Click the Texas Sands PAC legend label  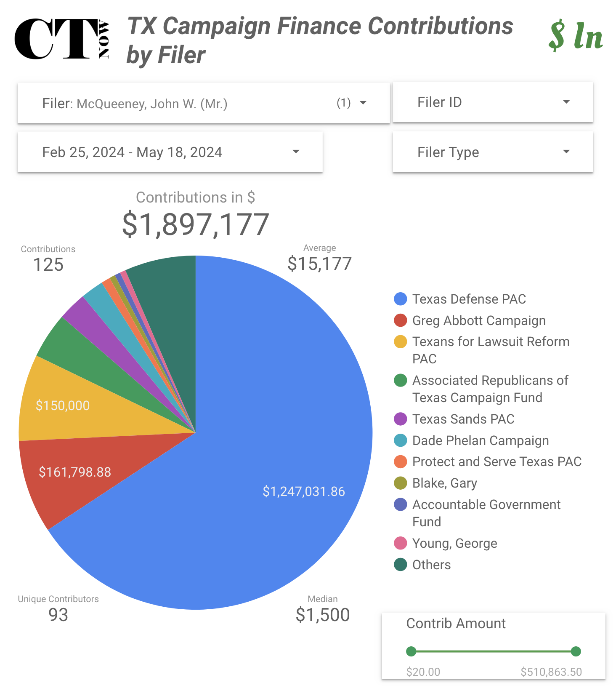tap(463, 419)
